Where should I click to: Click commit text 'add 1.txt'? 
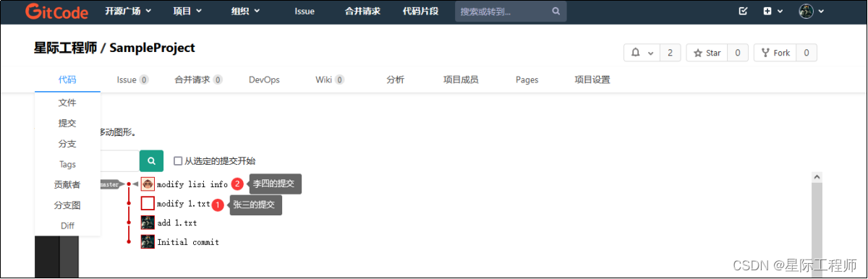(x=177, y=223)
